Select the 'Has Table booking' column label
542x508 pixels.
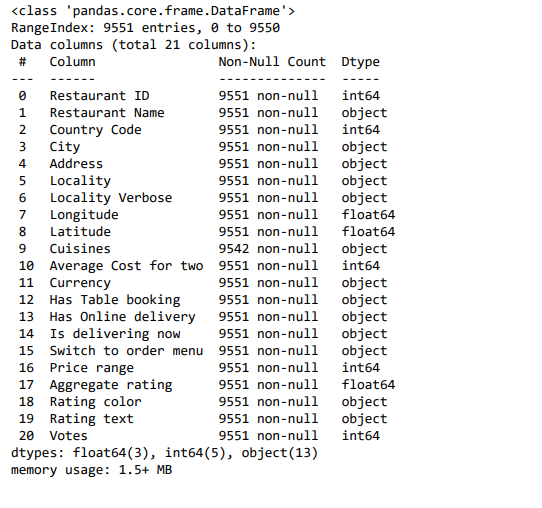(x=115, y=300)
